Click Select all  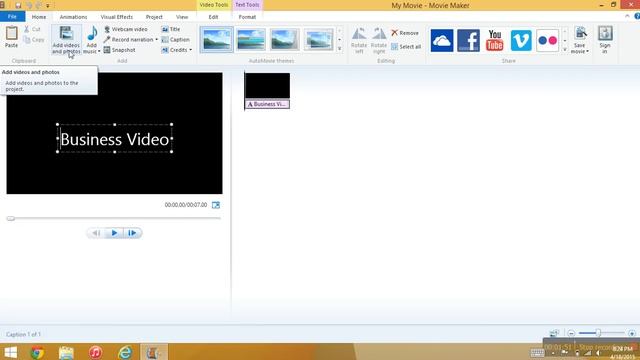[x=406, y=47]
